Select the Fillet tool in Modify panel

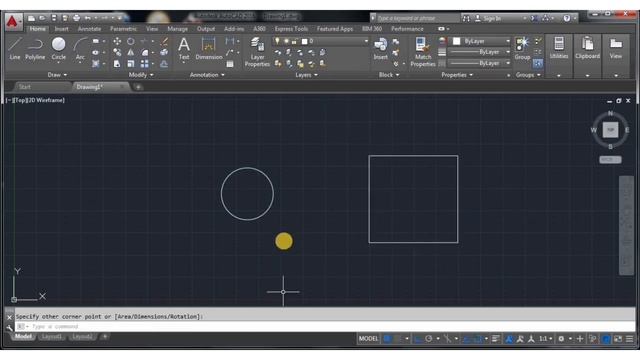click(145, 52)
